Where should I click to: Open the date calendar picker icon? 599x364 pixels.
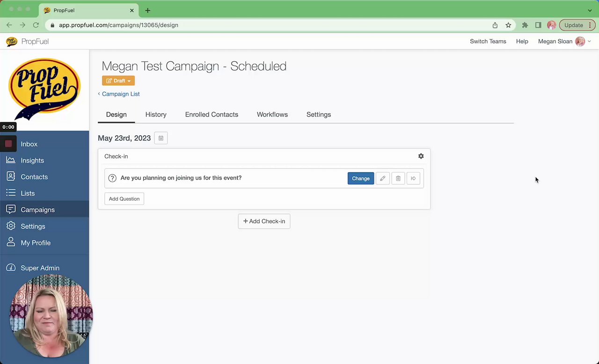click(x=161, y=138)
